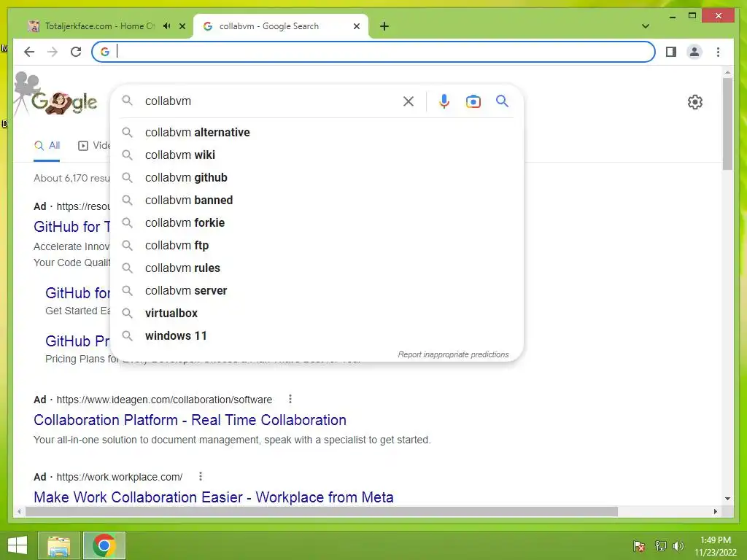Open the GitHub Pr... pricing sublink
Viewport: 747px width, 560px height.
click(x=77, y=341)
